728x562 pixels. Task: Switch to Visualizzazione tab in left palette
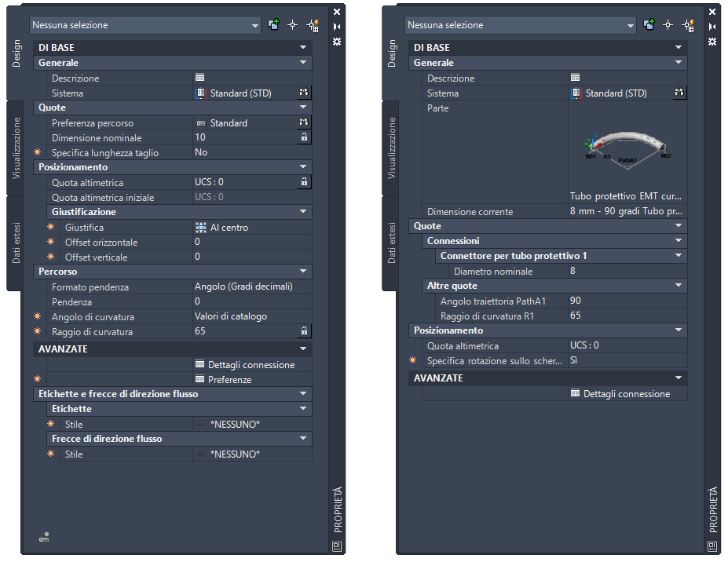[16, 148]
